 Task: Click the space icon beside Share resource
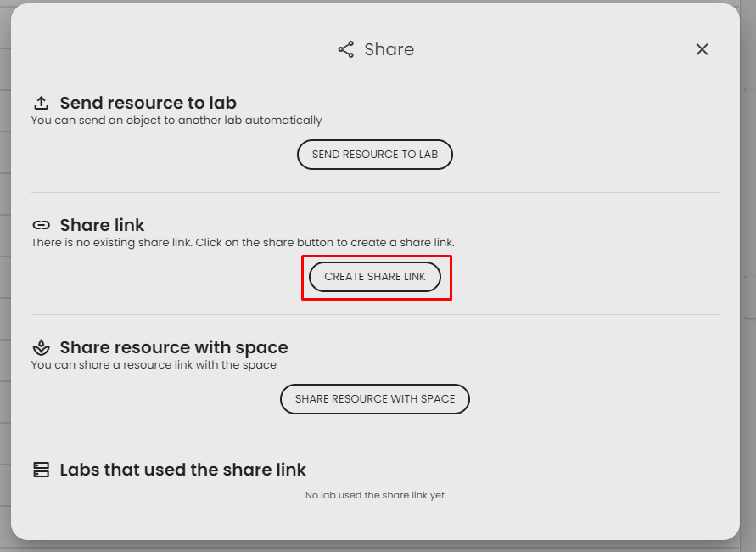coord(41,347)
